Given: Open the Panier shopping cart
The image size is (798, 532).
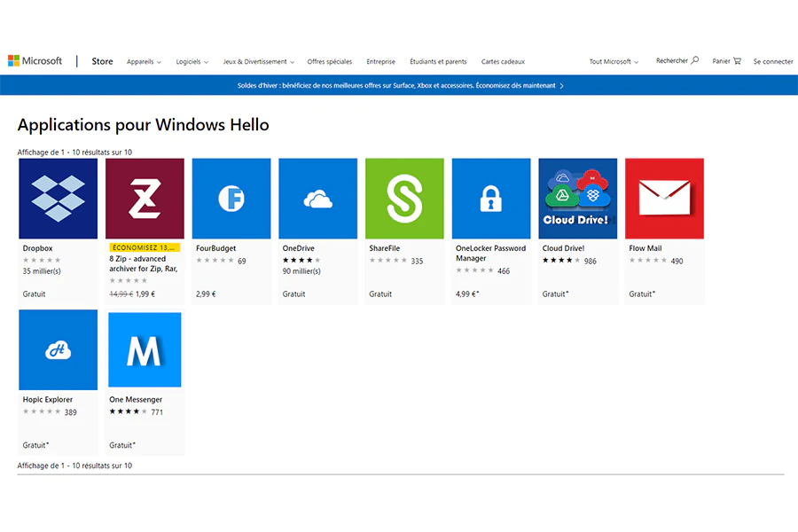Looking at the screenshot, I should (726, 61).
